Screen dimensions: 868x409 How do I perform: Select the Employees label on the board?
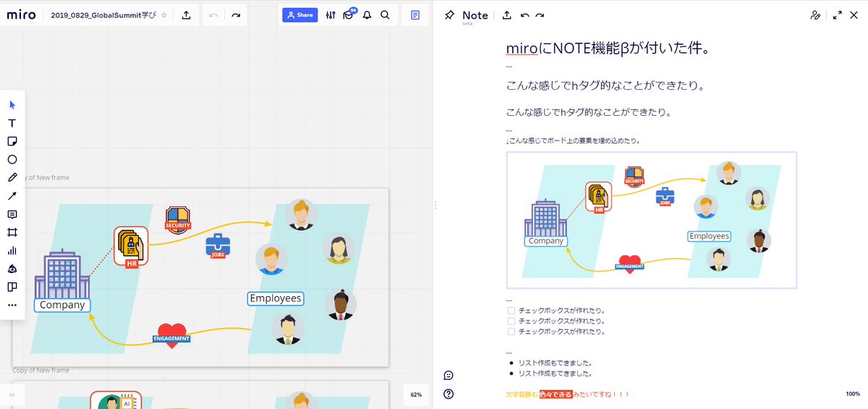[275, 298]
